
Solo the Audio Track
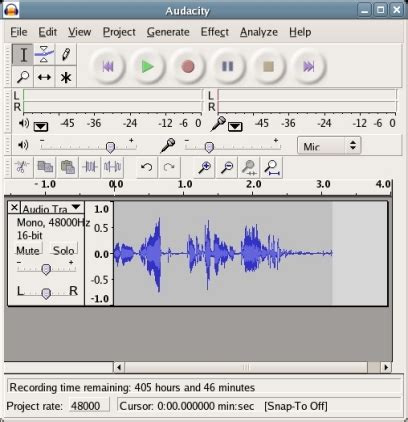64,250
